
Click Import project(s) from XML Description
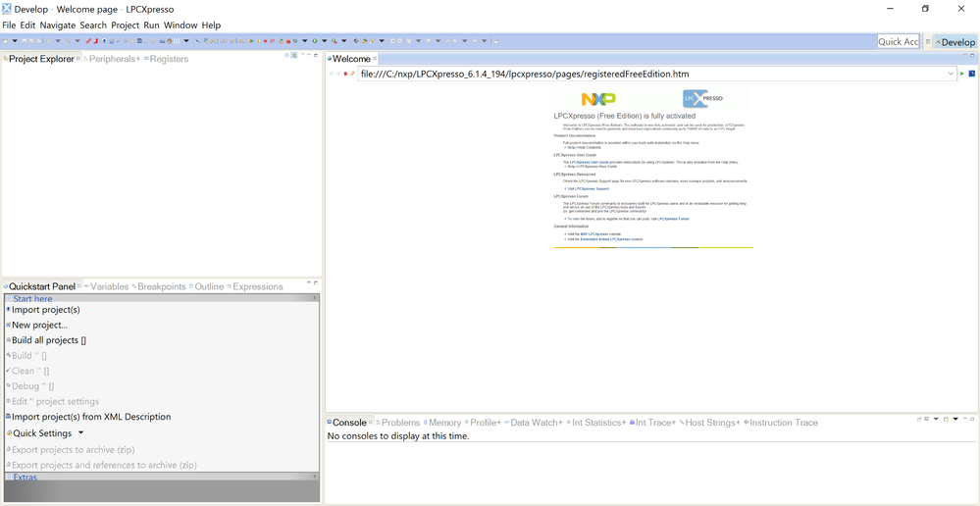[91, 417]
